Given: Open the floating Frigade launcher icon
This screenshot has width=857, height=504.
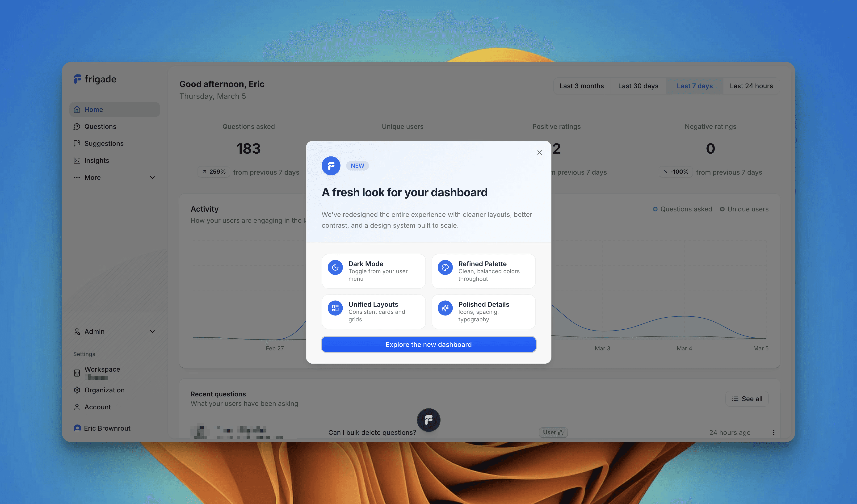Looking at the screenshot, I should pyautogui.click(x=428, y=420).
